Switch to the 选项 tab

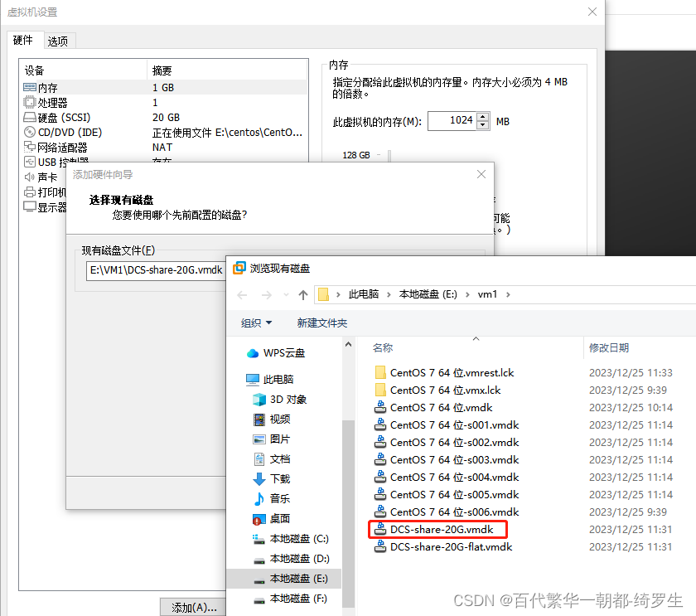tap(59, 40)
